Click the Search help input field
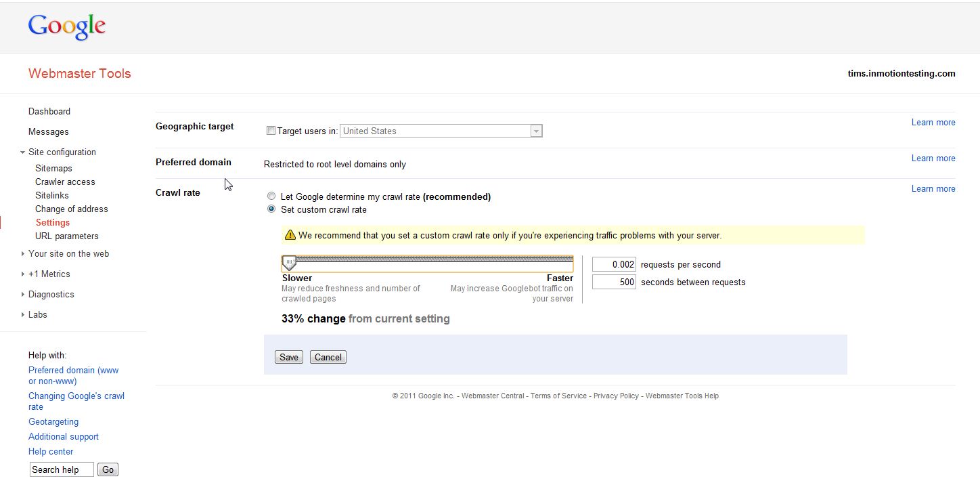980x483 pixels. pos(62,469)
